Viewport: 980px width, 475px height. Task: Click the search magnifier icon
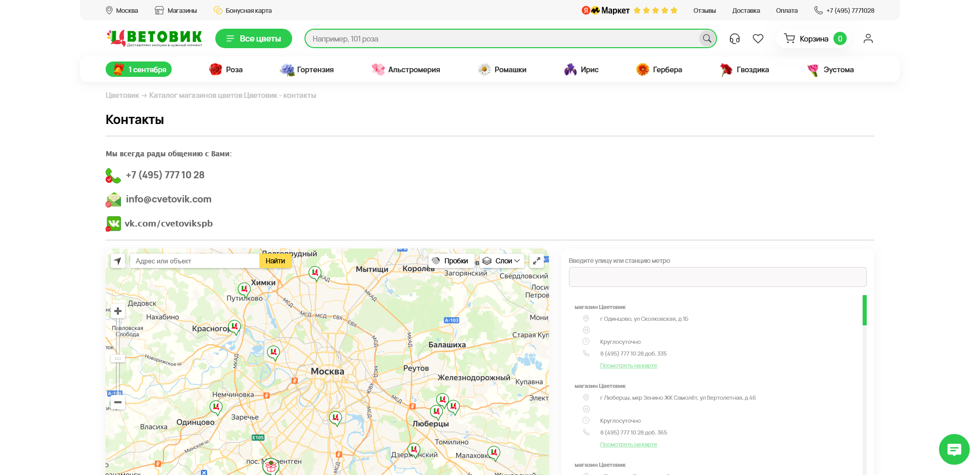pyautogui.click(x=707, y=38)
